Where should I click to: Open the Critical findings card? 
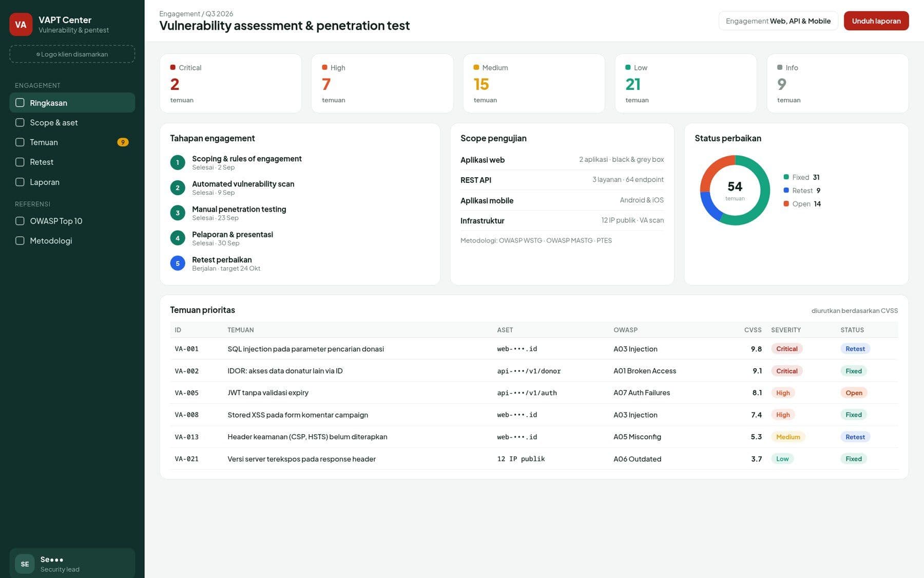click(x=230, y=83)
